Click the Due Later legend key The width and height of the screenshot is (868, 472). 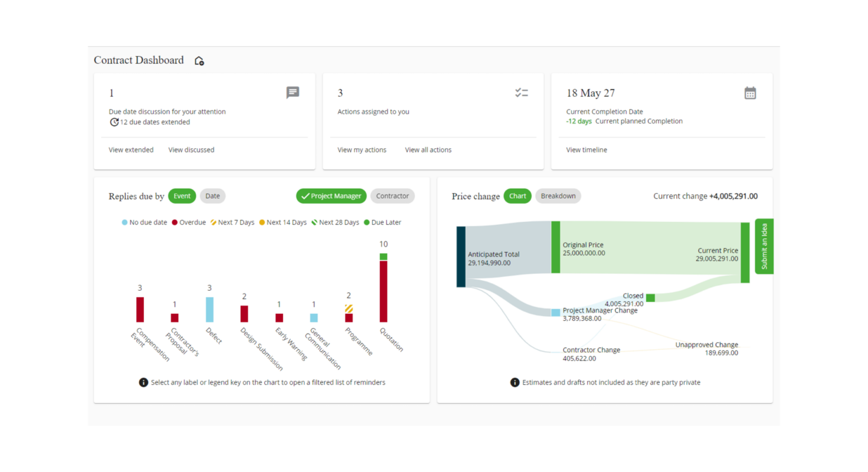coord(382,222)
